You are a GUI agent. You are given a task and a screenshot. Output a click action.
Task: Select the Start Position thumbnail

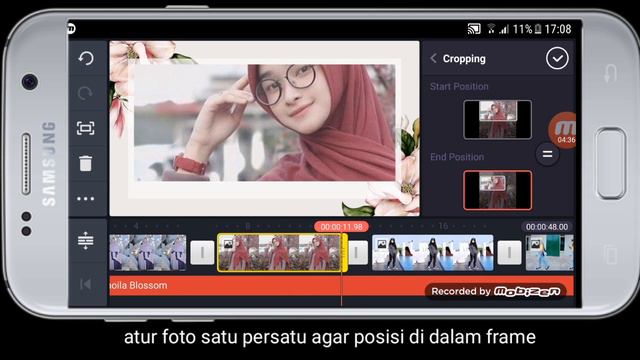click(498, 120)
